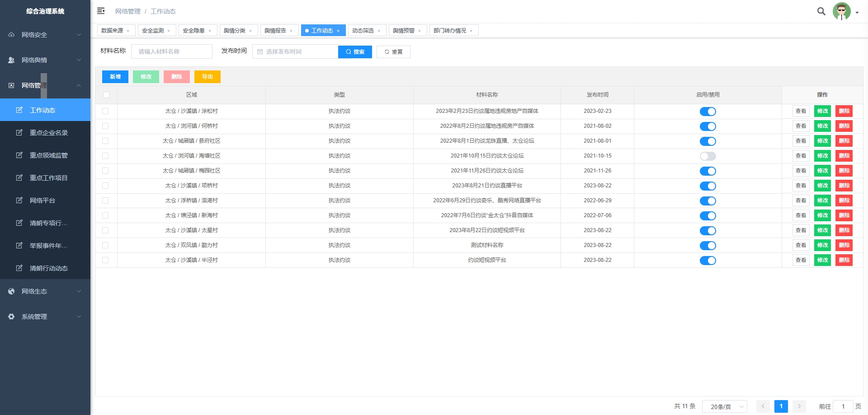Select 工作动态 in the sidebar
This screenshot has height=415, width=868.
pyautogui.click(x=45, y=110)
